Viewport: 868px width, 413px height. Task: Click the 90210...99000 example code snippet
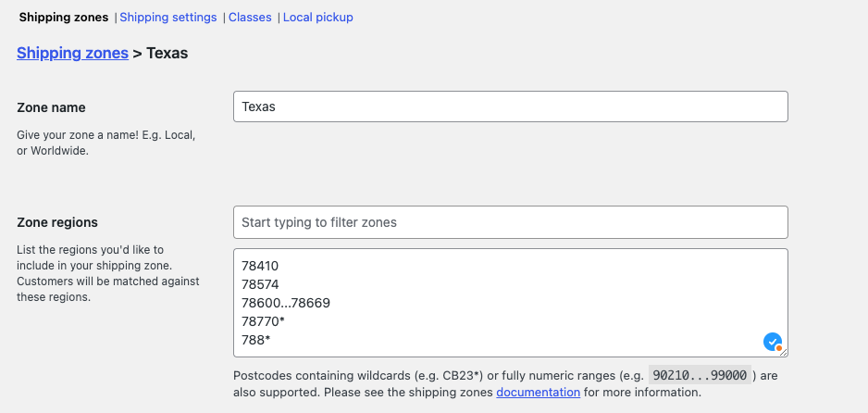click(700, 375)
